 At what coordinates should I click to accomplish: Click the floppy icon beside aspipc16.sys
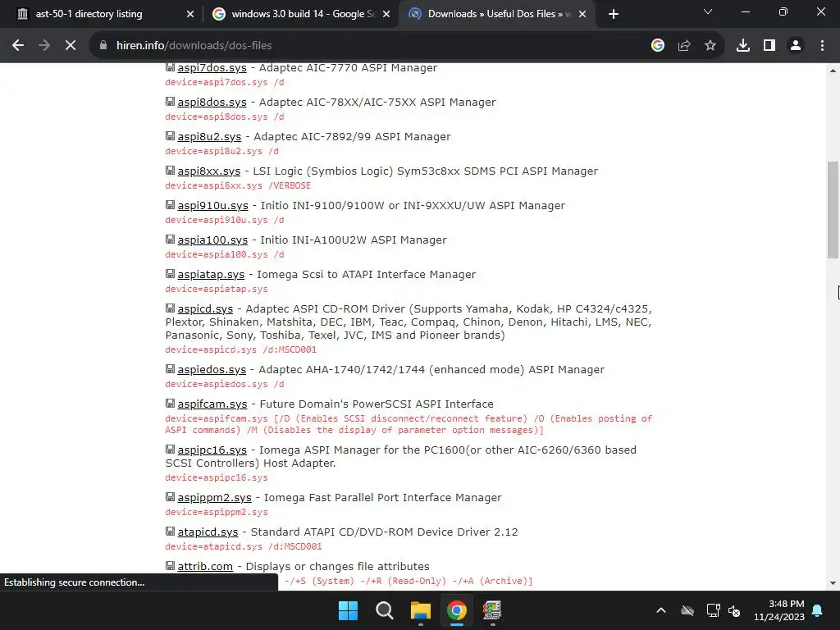click(170, 450)
